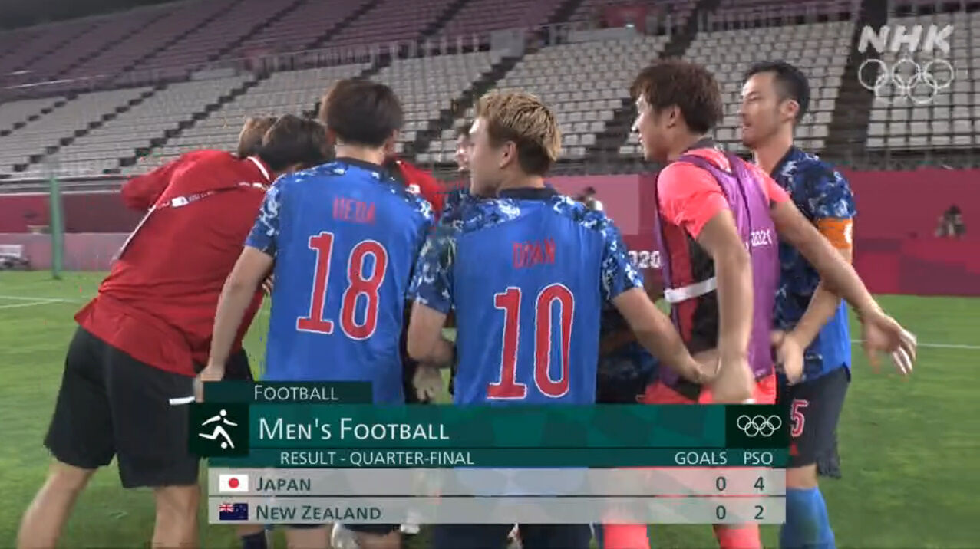Click the NHK logo watermark
The image size is (980, 549).
[x=906, y=39]
